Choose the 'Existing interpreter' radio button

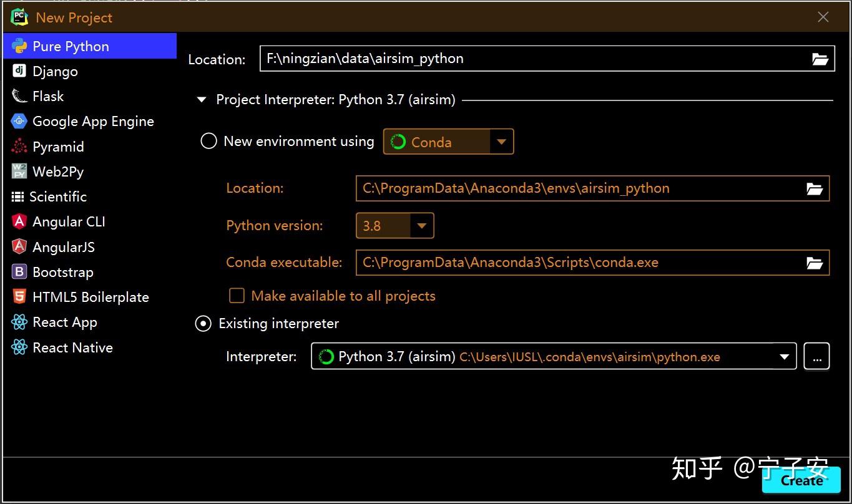tap(203, 323)
